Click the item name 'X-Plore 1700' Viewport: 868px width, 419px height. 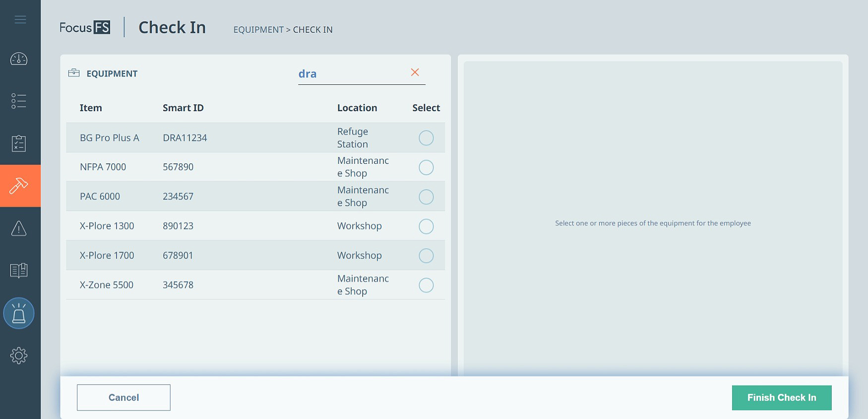[107, 255]
